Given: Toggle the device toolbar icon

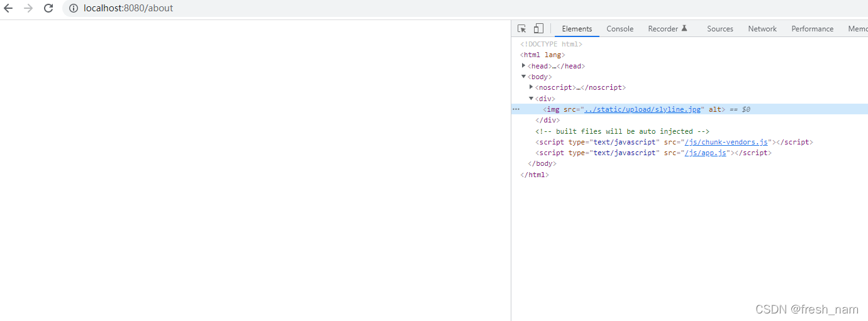Looking at the screenshot, I should (538, 28).
